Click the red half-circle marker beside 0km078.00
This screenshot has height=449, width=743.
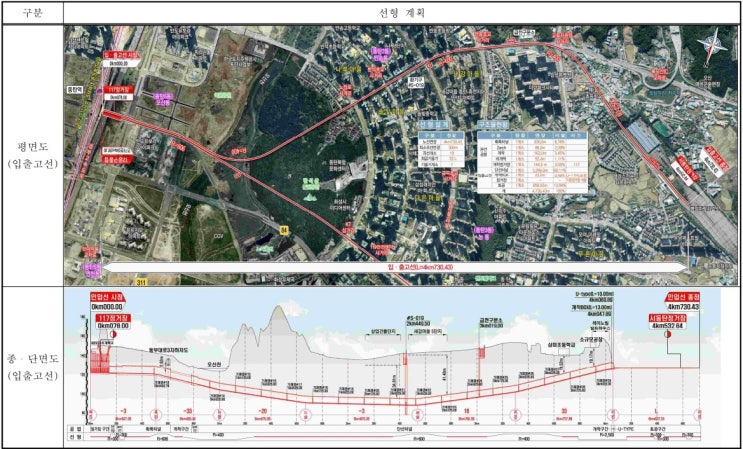(x=115, y=334)
